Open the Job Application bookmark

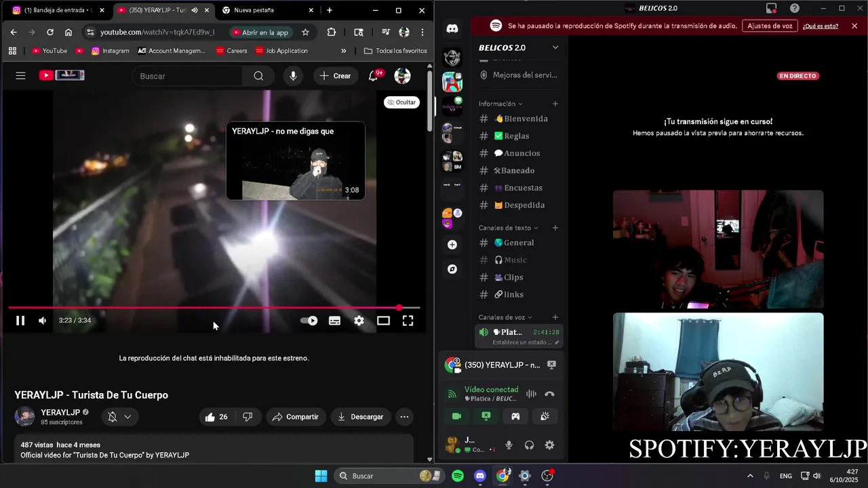pyautogui.click(x=281, y=51)
